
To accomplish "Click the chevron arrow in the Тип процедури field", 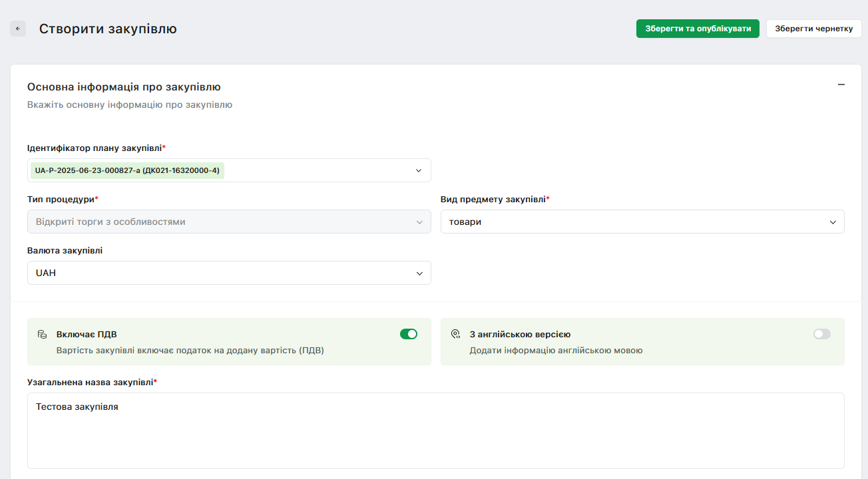I will pos(419,222).
